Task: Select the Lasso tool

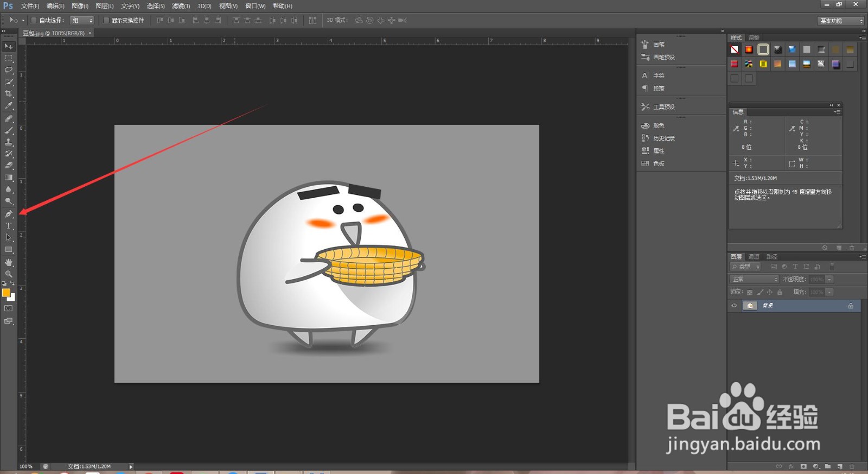Action: tap(9, 70)
